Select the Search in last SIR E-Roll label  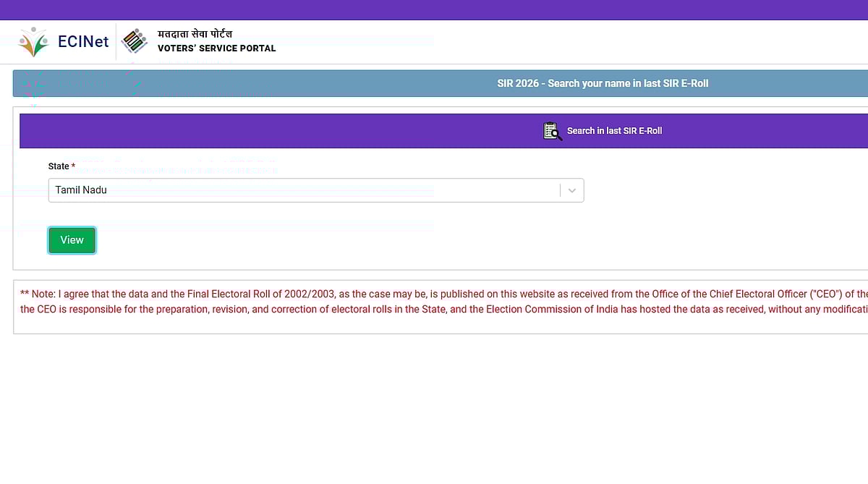tap(614, 131)
